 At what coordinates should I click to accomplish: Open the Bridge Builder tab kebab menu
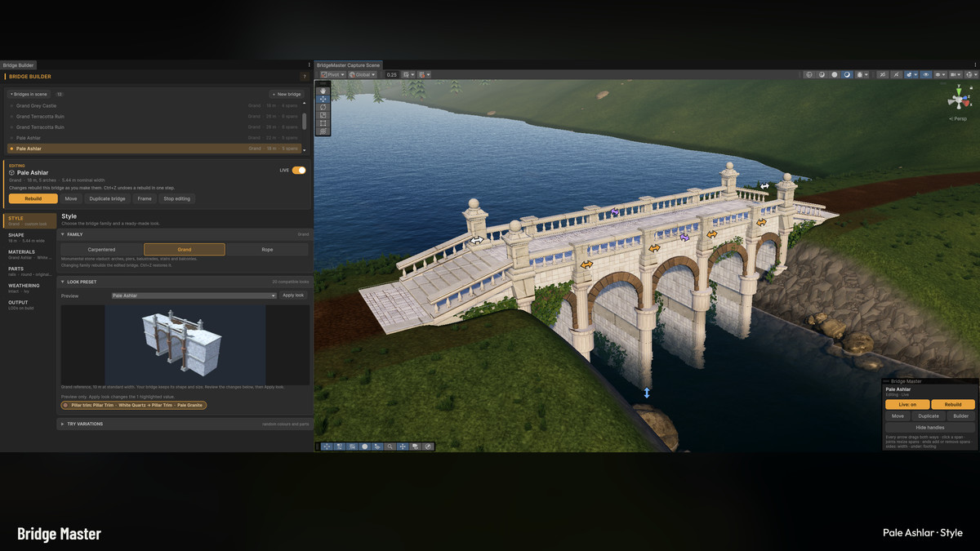pos(309,64)
